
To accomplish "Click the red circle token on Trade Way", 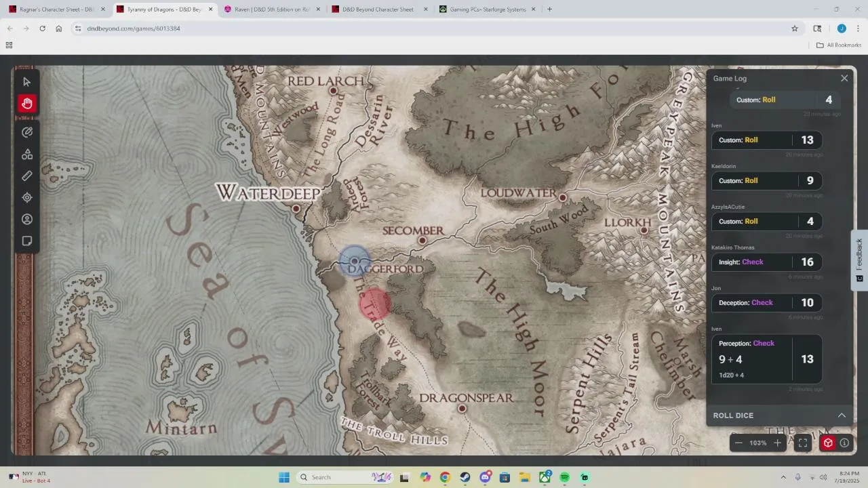I will [x=374, y=304].
